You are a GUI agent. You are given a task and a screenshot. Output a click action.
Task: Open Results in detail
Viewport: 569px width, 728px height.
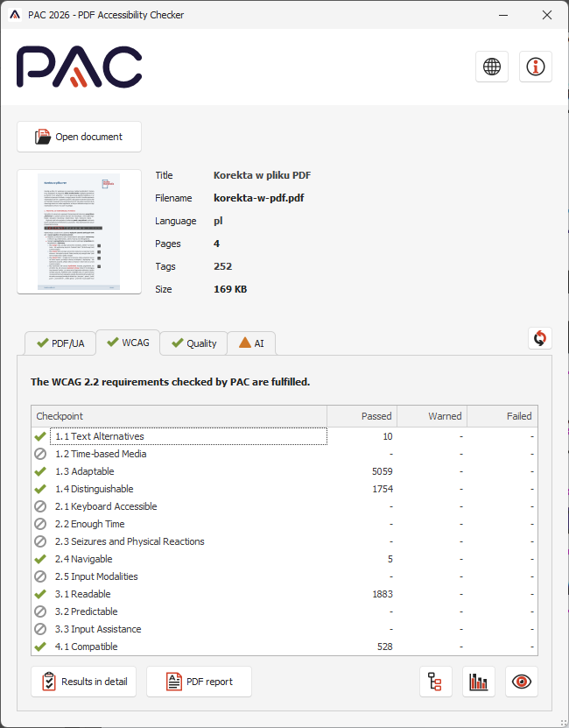click(x=83, y=682)
